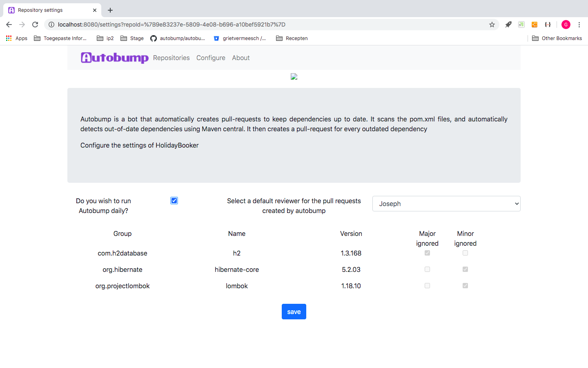Open the Stage bookmark folder
Image resolution: width=588 pixels, height=368 pixels.
tap(132, 38)
